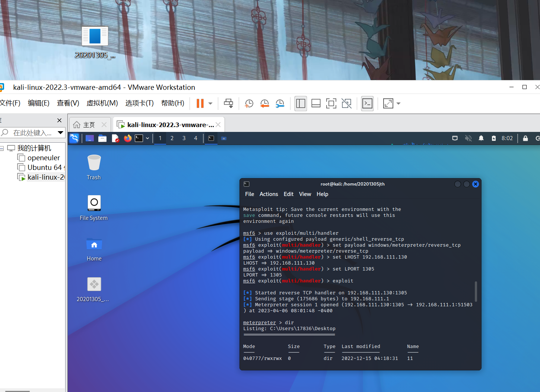Click the blue window button in Kali taskbar
Screen dimensions: 540x392
pyautogui.click(x=224, y=138)
